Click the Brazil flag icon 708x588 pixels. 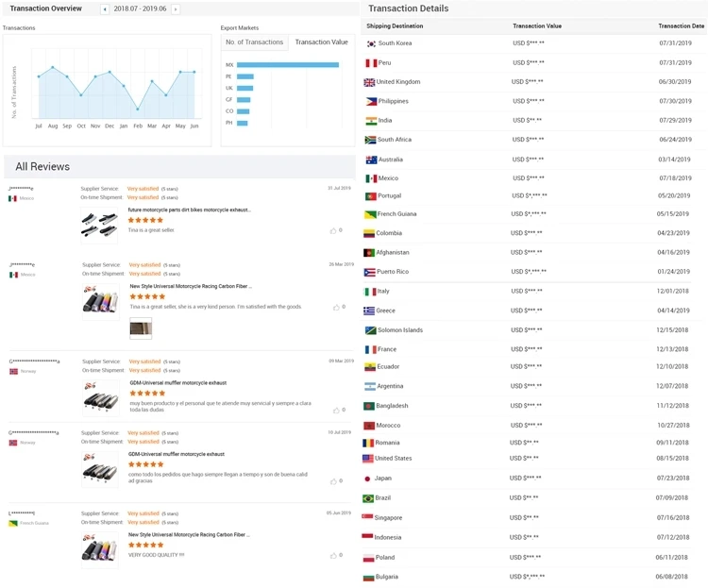click(x=368, y=498)
